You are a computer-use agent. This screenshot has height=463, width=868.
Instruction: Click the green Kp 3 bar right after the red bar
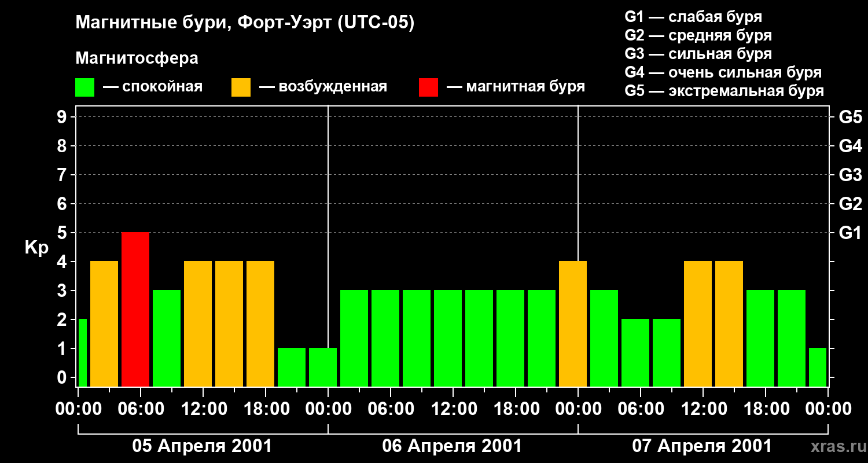tap(167, 338)
